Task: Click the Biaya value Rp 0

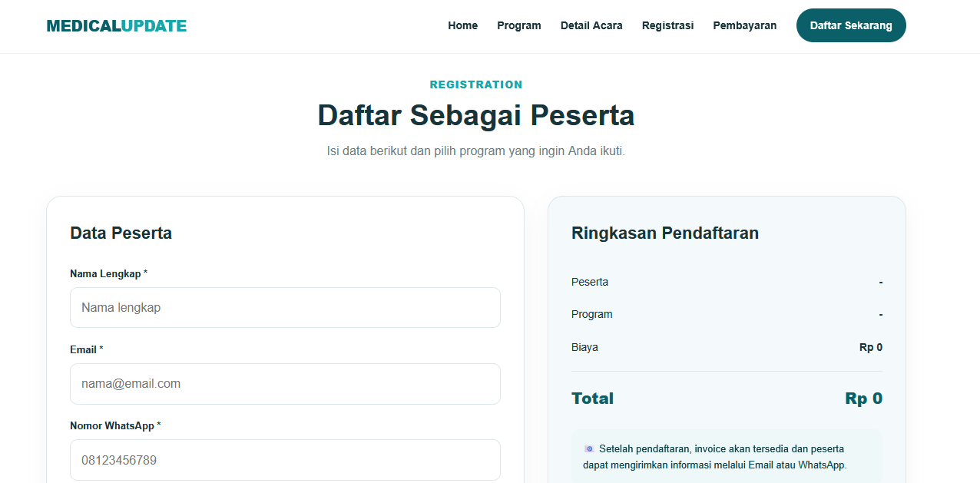Action: pyautogui.click(x=871, y=347)
